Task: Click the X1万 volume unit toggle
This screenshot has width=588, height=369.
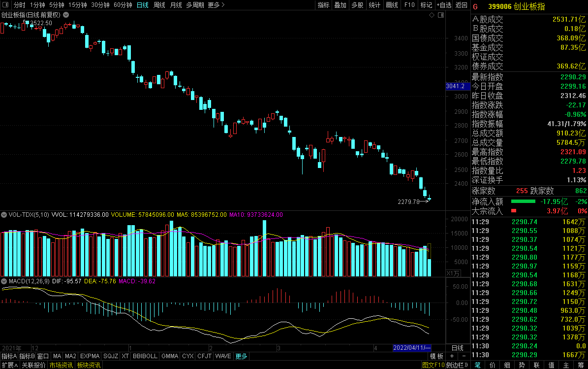Action: click(x=453, y=273)
